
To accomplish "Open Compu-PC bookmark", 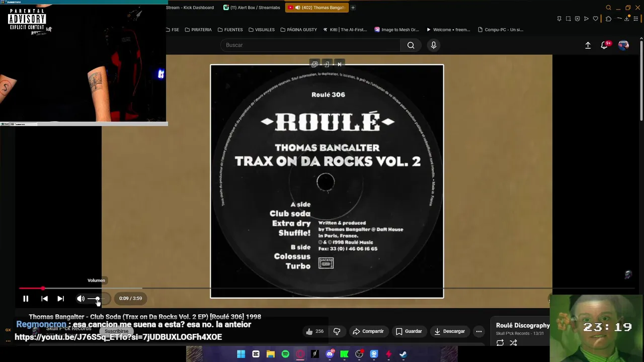I will point(501,30).
